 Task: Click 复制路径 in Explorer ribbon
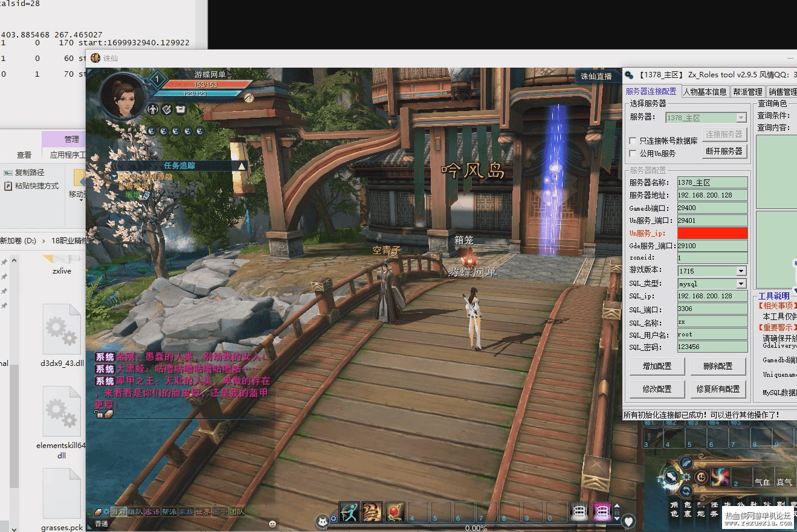(24, 173)
